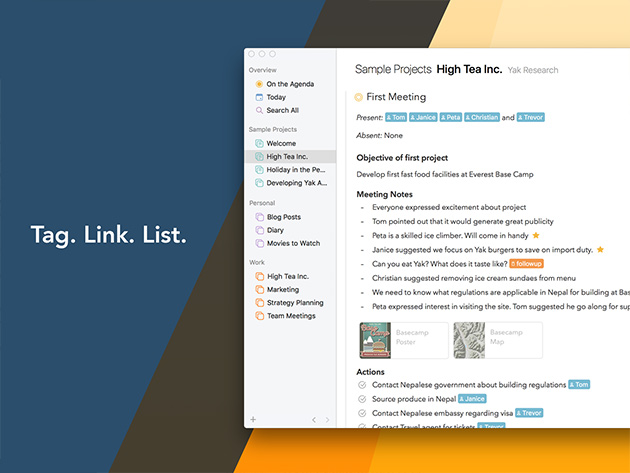630x473 pixels.
Task: Click the orange High Tea Inc. icon under Work
Action: 260,276
